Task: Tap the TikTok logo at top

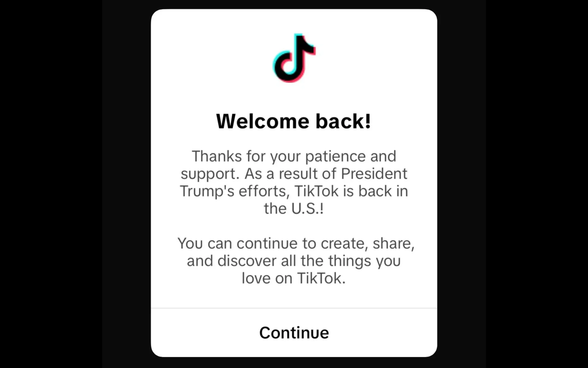Action: pyautogui.click(x=294, y=57)
